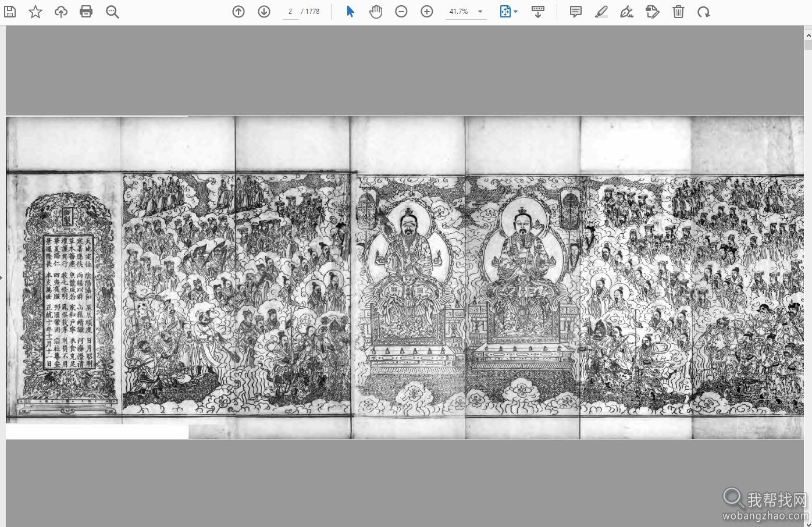Go to the previous page arrow
Viewport: 812px width, 527px height.
click(238, 12)
